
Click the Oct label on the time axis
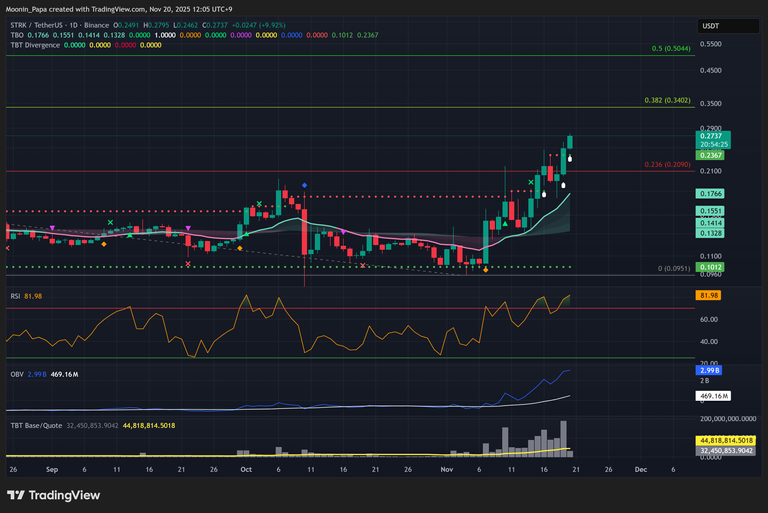tap(245, 468)
